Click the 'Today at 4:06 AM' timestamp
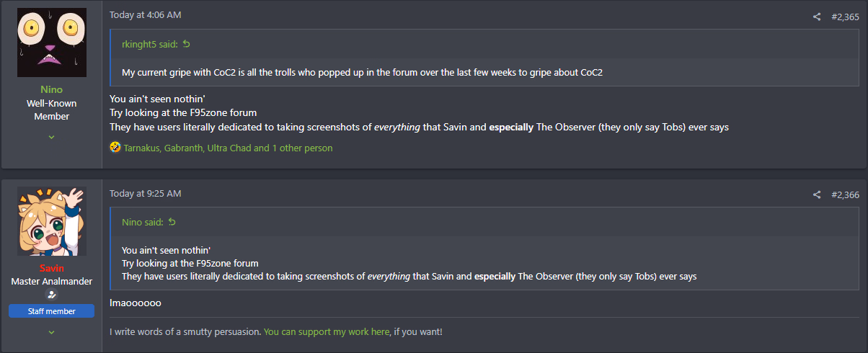This screenshot has height=353, width=868. click(145, 14)
